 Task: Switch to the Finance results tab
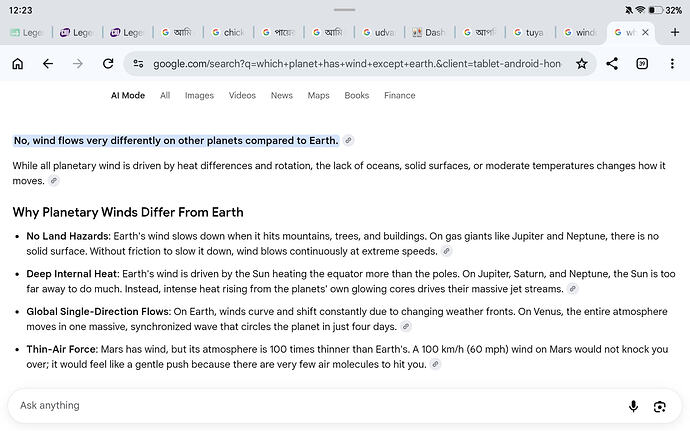tap(400, 95)
